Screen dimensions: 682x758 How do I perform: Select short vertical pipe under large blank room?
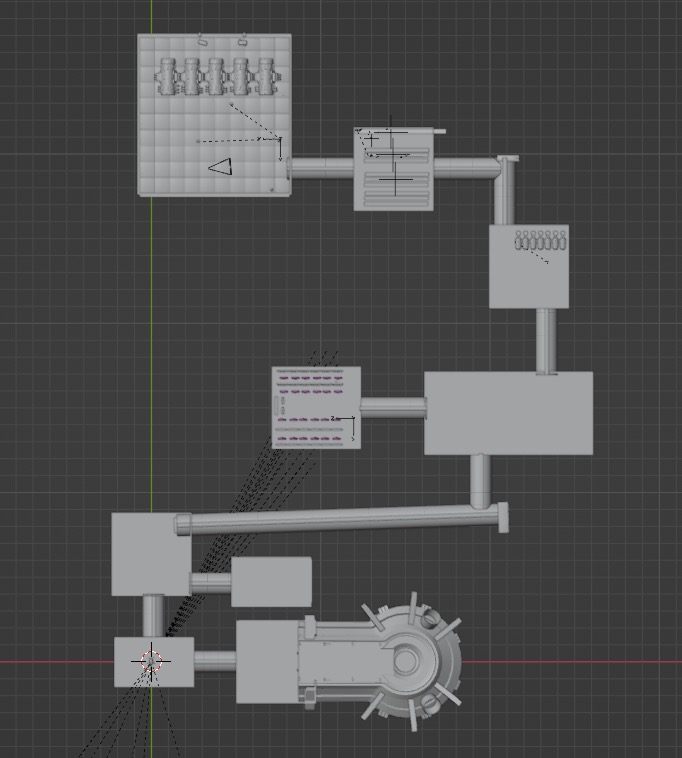pyautogui.click(x=480, y=481)
